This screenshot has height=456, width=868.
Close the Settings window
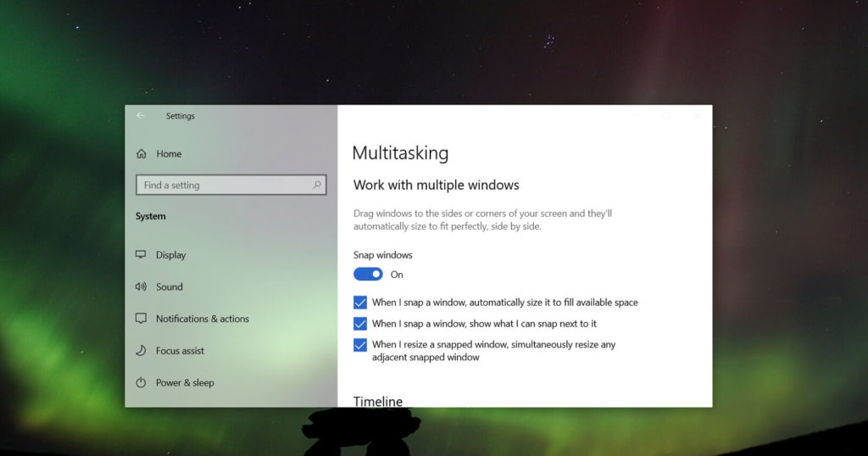pos(697,116)
